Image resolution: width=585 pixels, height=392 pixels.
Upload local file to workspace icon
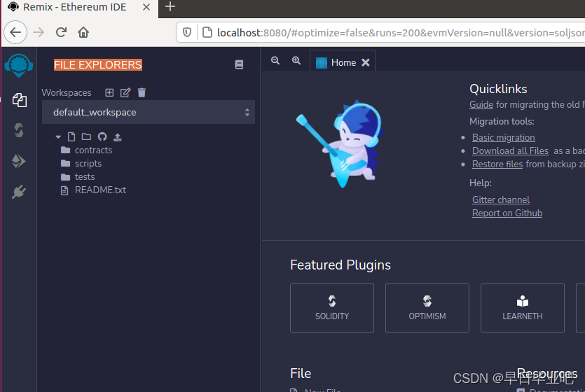pyautogui.click(x=118, y=137)
